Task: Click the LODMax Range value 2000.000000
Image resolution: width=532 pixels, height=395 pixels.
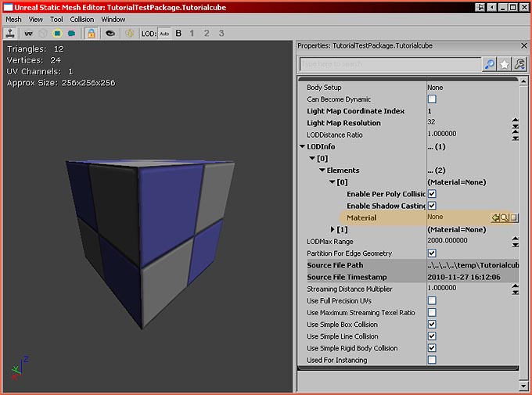Action: coord(448,240)
